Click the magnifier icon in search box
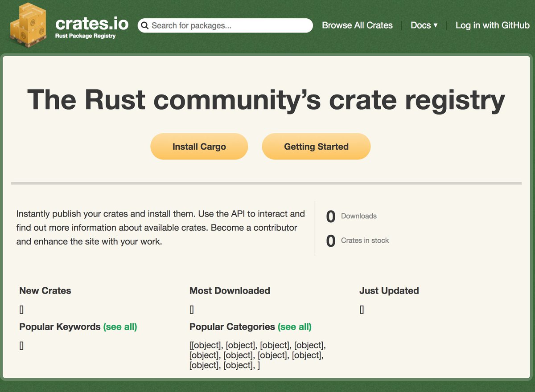Viewport: 535px width, 392px height. coord(144,25)
